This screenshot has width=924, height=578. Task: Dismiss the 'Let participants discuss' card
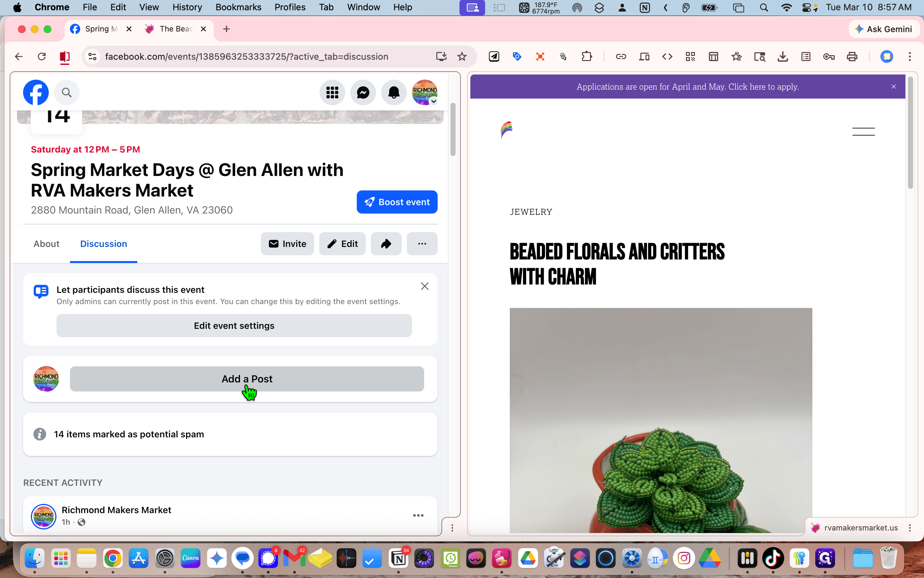(424, 286)
